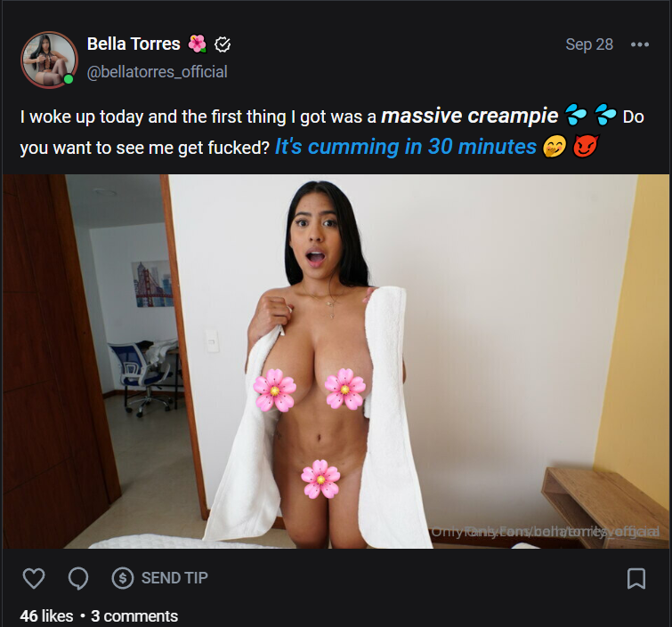
Task: Click the flower emoji next to display name
Action: click(x=198, y=44)
